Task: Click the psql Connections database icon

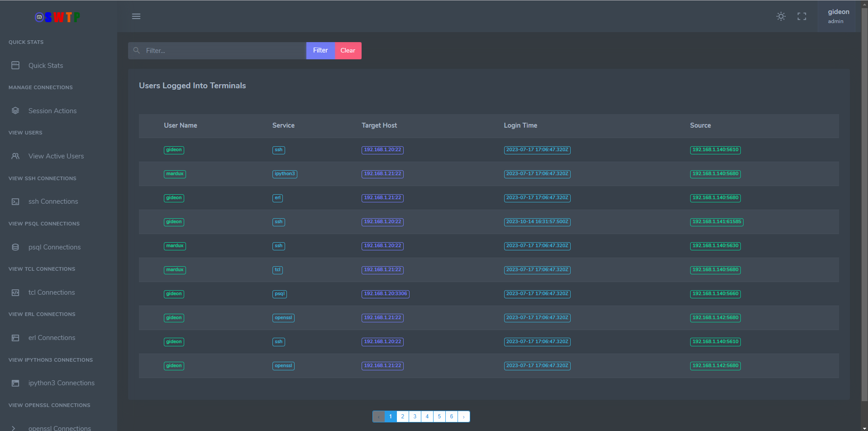Action: point(15,247)
